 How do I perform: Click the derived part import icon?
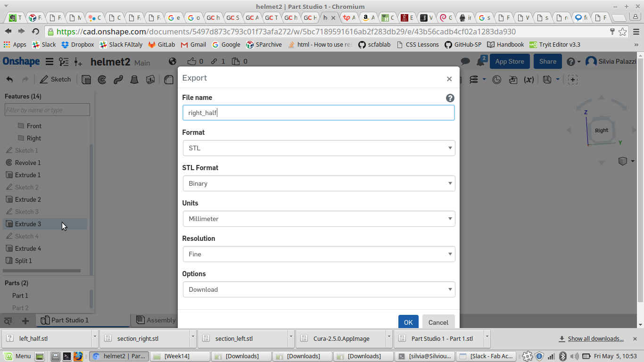tap(513, 80)
